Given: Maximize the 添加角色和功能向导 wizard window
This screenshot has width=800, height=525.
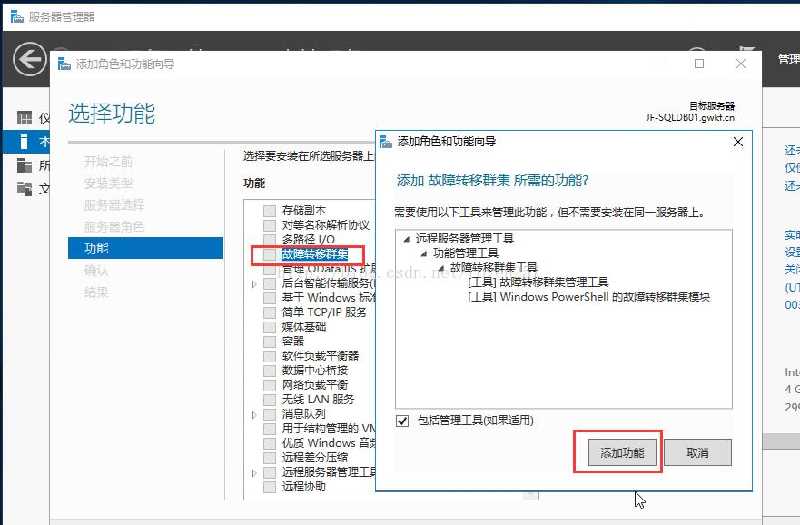Looking at the screenshot, I should [x=700, y=63].
